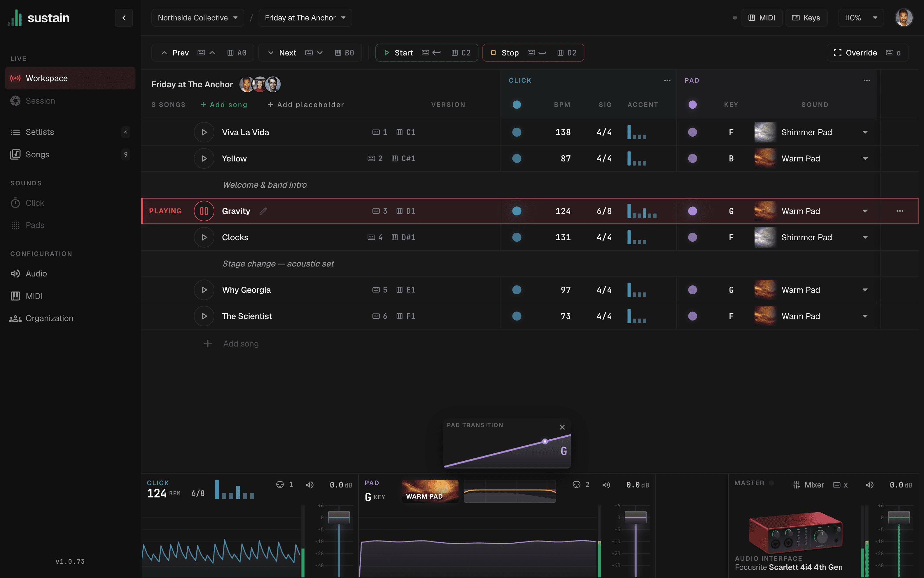Viewport: 924px width, 578px height.
Task: Click the plus icon beside Add song row
Action: tap(208, 344)
